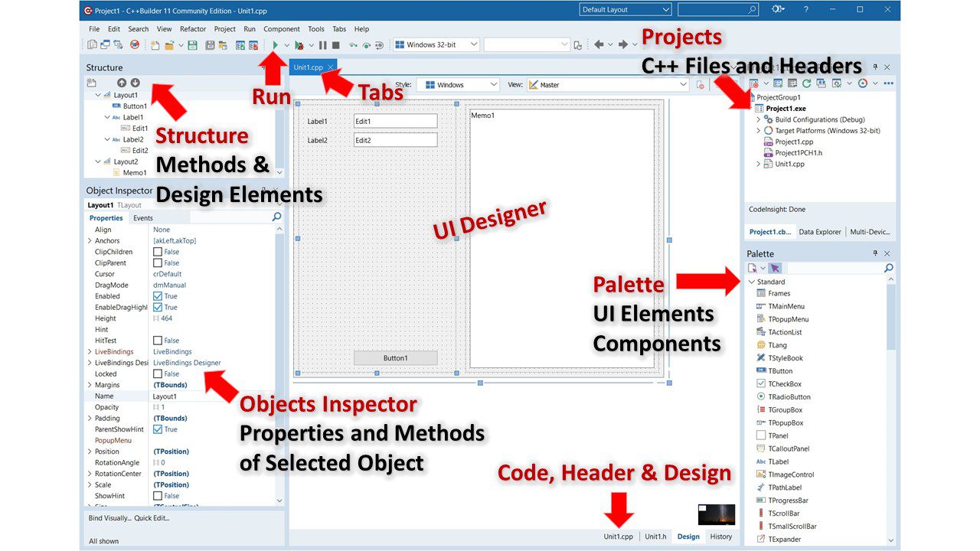
Task: Collapse the Standard category in the Palette
Action: (x=750, y=281)
